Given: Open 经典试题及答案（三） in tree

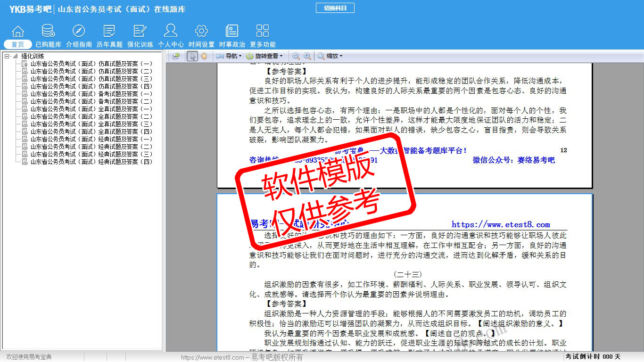Looking at the screenshot, I should click(91, 154).
